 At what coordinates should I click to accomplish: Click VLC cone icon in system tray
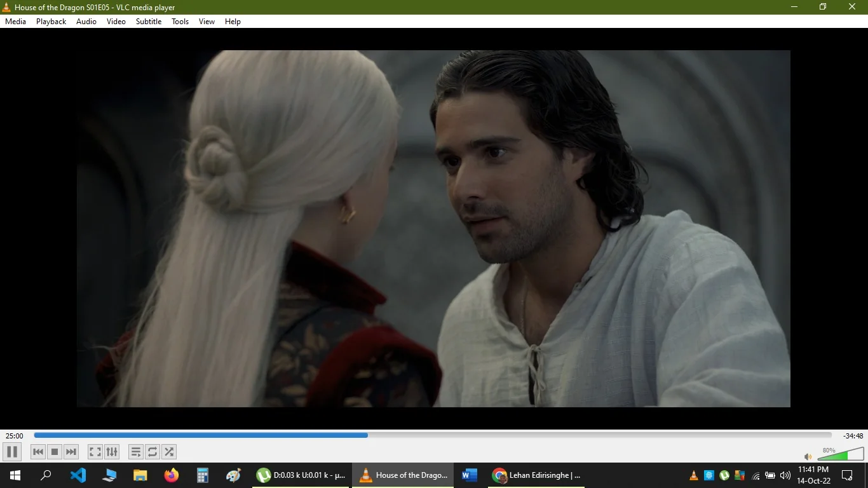pyautogui.click(x=694, y=475)
